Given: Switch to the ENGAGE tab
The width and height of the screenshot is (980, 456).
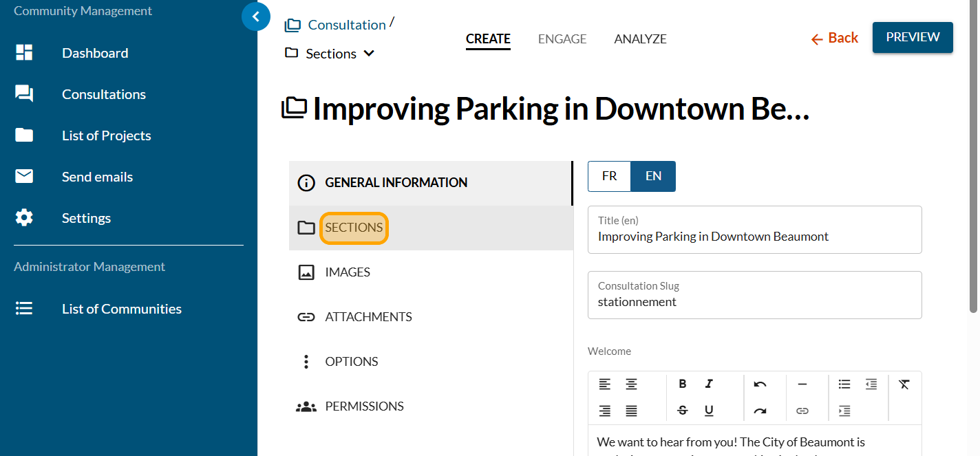Looking at the screenshot, I should pyautogui.click(x=562, y=39).
